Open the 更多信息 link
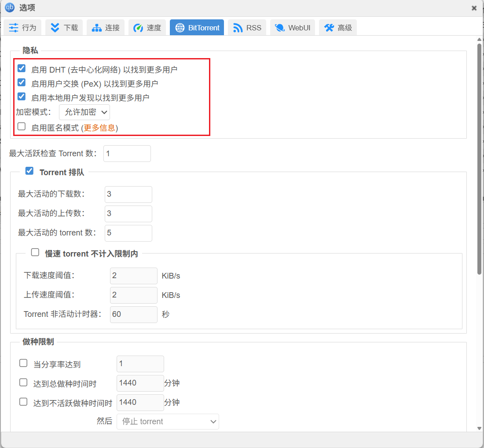This screenshot has height=448, width=484. pos(99,128)
